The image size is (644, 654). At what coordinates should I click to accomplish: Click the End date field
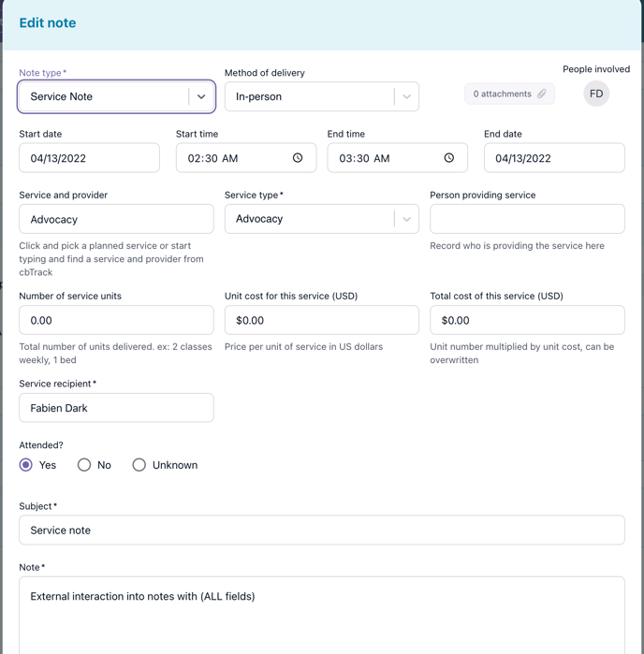(554, 158)
